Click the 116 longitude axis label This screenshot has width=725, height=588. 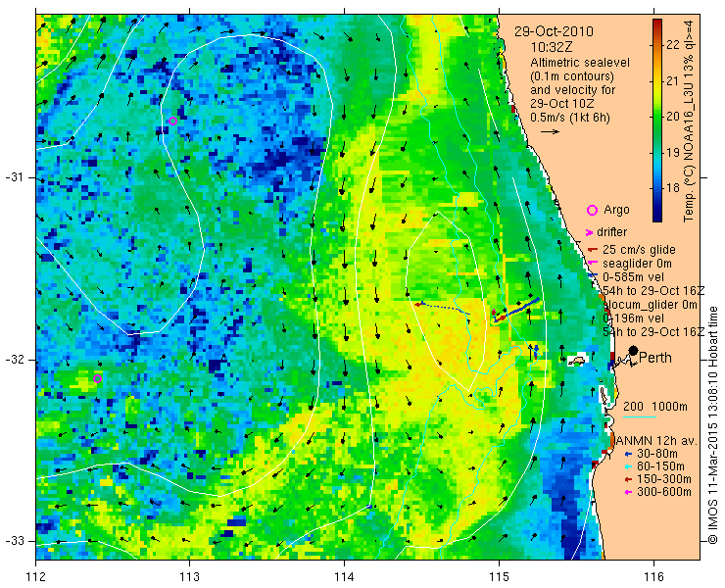(653, 577)
